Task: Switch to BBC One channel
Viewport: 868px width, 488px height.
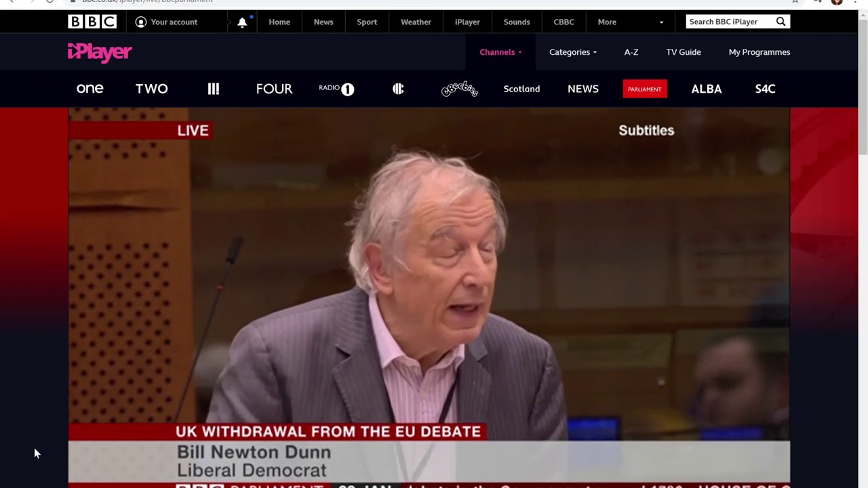Action: pos(90,89)
